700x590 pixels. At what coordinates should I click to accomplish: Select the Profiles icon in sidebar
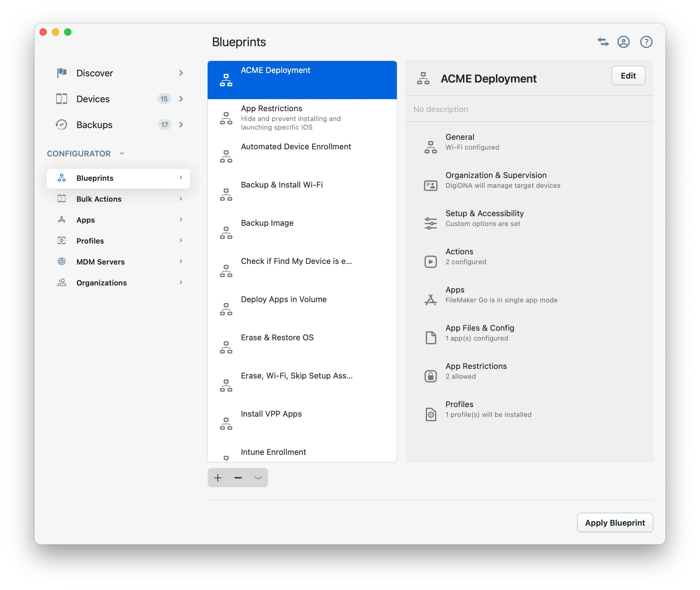click(61, 240)
